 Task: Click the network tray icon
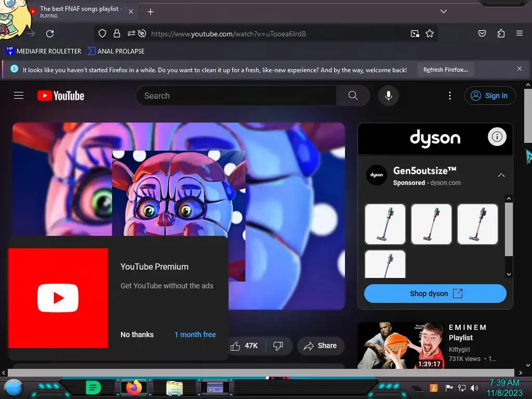click(462, 388)
